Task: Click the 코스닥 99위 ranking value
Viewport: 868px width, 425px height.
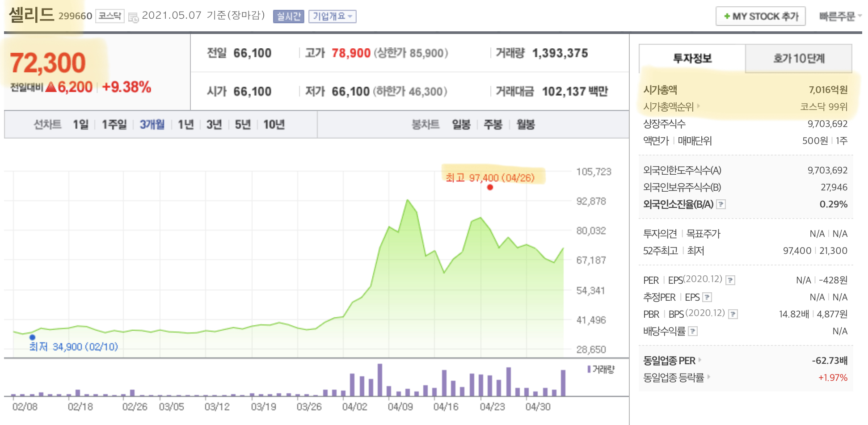Action: [x=824, y=107]
